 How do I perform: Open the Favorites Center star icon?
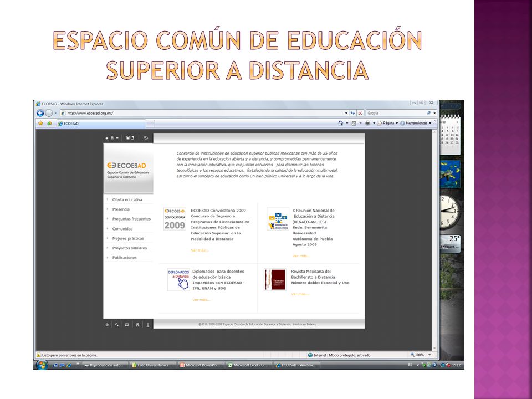40,123
